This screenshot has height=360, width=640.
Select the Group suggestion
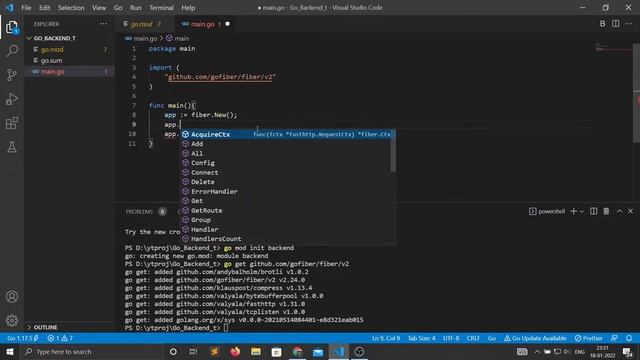tap(286, 220)
